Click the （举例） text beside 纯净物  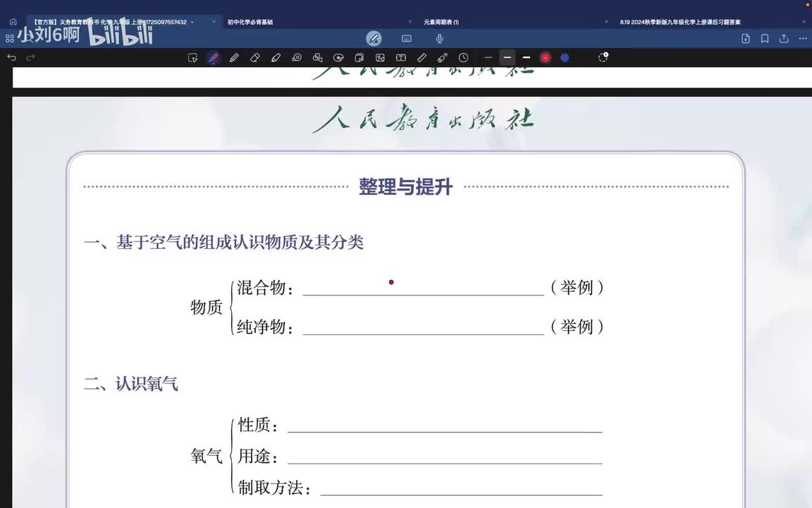click(577, 327)
